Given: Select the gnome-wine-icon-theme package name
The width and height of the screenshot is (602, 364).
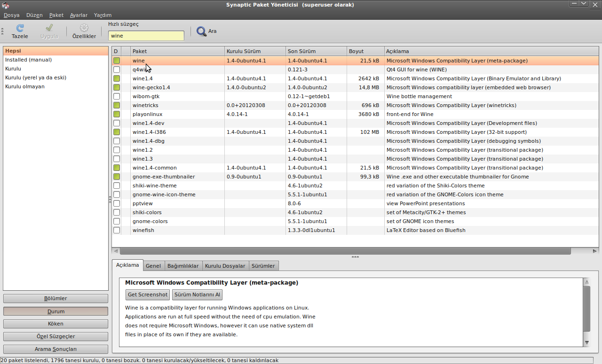Looking at the screenshot, I should coord(164,194).
